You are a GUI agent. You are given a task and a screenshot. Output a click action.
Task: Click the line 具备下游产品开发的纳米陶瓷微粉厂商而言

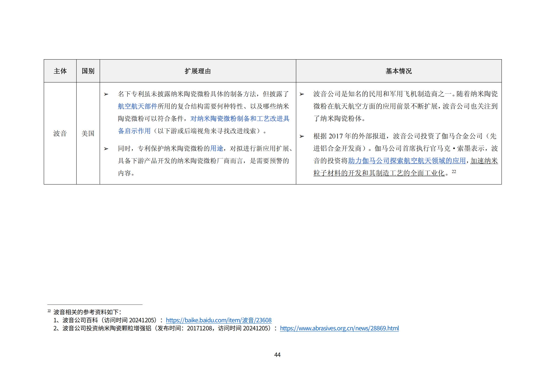204,161
